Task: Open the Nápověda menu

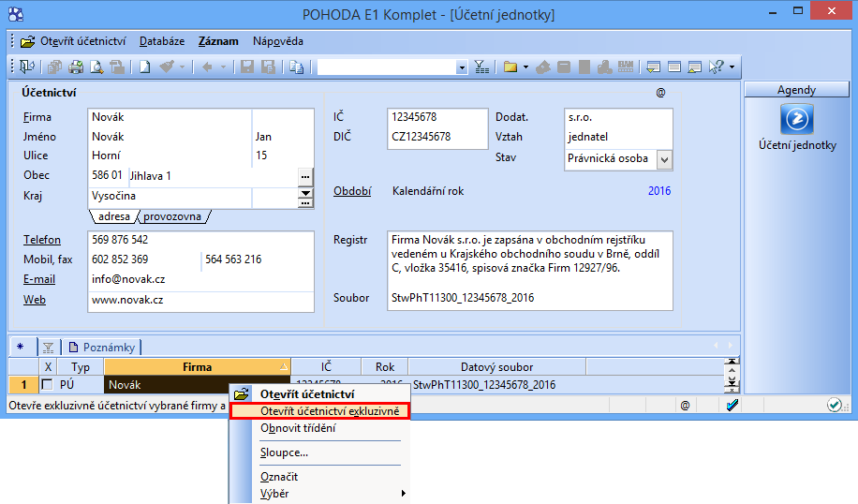Action: click(278, 41)
